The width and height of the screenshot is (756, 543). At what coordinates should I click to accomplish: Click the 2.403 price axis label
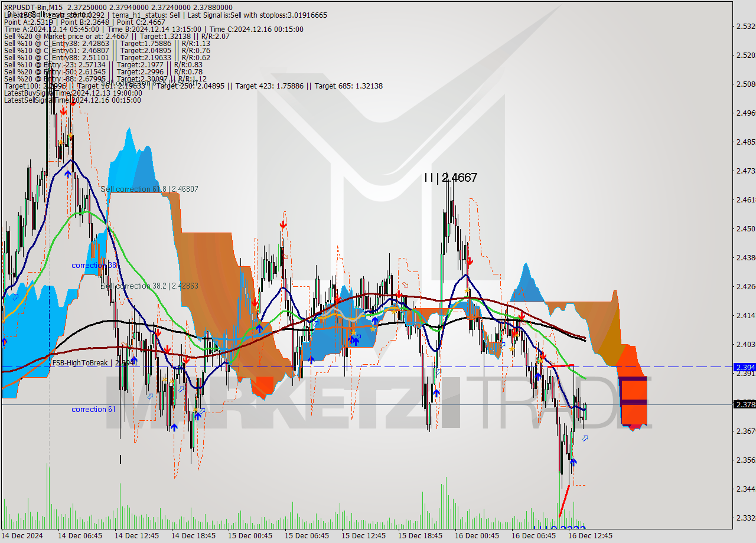pos(745,344)
